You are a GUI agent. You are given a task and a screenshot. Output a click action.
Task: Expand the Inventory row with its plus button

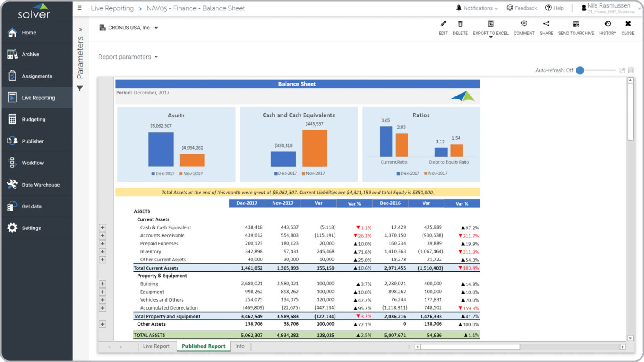coord(102,251)
